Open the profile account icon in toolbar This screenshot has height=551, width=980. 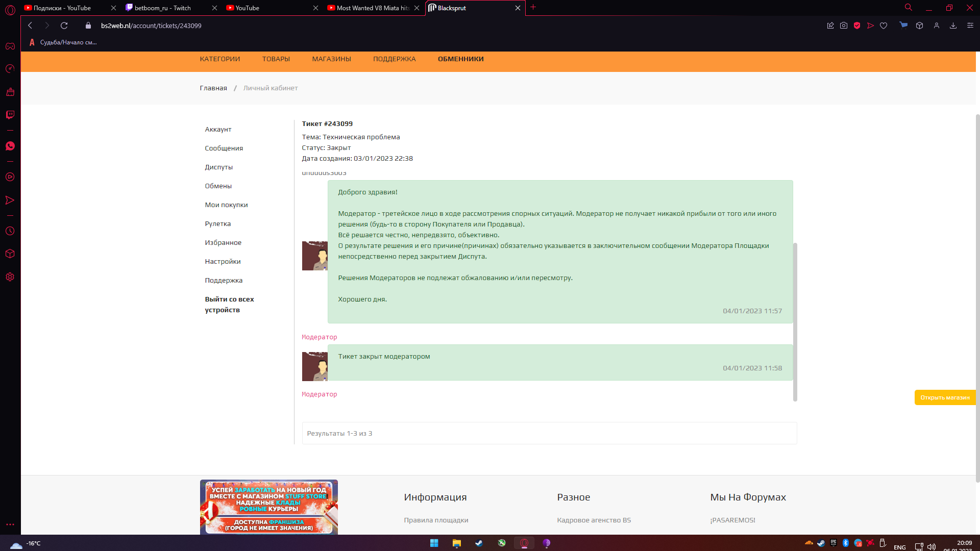click(937, 26)
